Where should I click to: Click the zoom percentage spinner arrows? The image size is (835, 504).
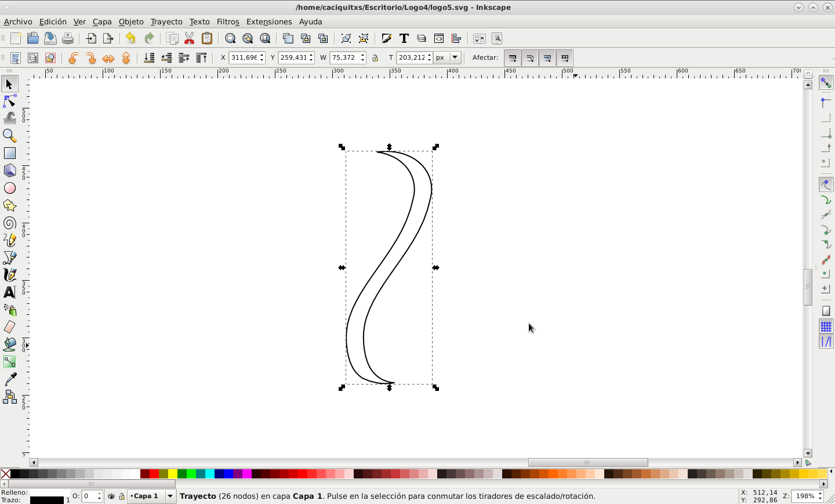tap(821, 496)
